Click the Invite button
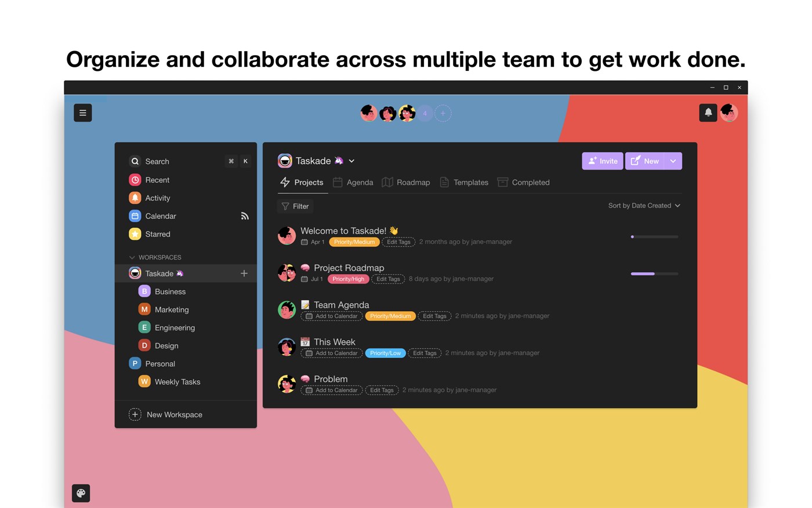 602,161
